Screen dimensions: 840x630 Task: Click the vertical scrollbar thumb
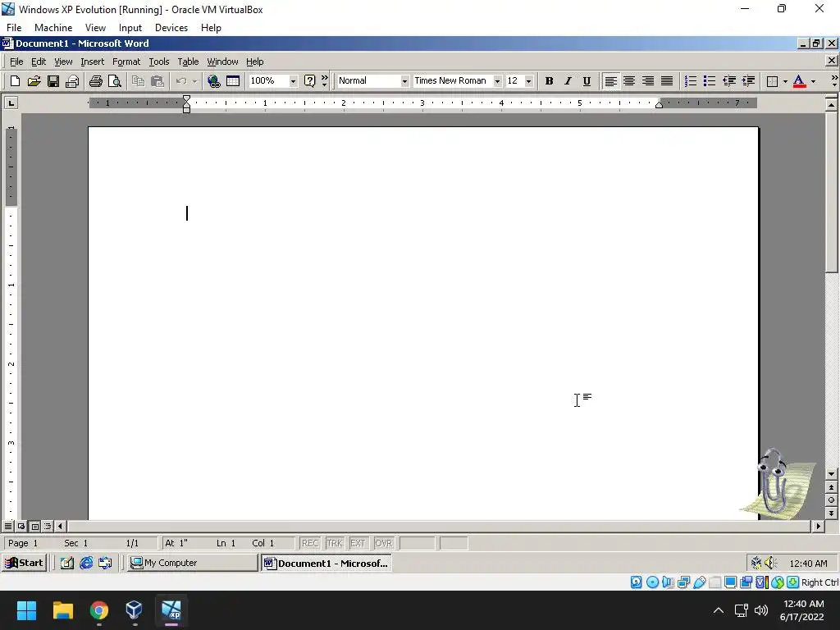click(x=831, y=191)
